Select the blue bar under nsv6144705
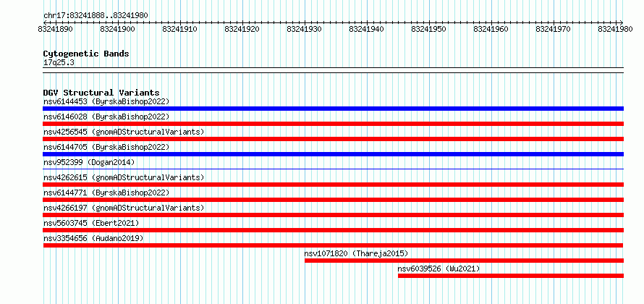644x304 pixels. tap(333, 154)
